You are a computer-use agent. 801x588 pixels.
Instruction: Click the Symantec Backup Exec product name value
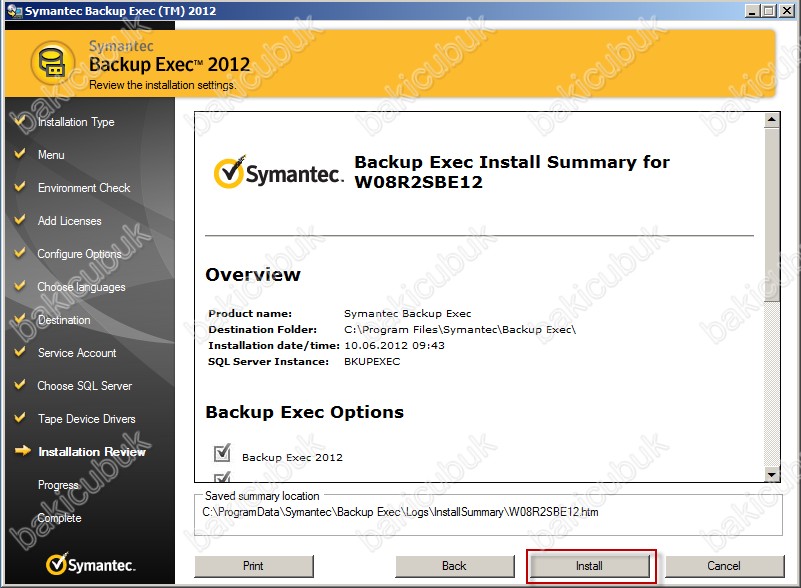[x=407, y=313]
